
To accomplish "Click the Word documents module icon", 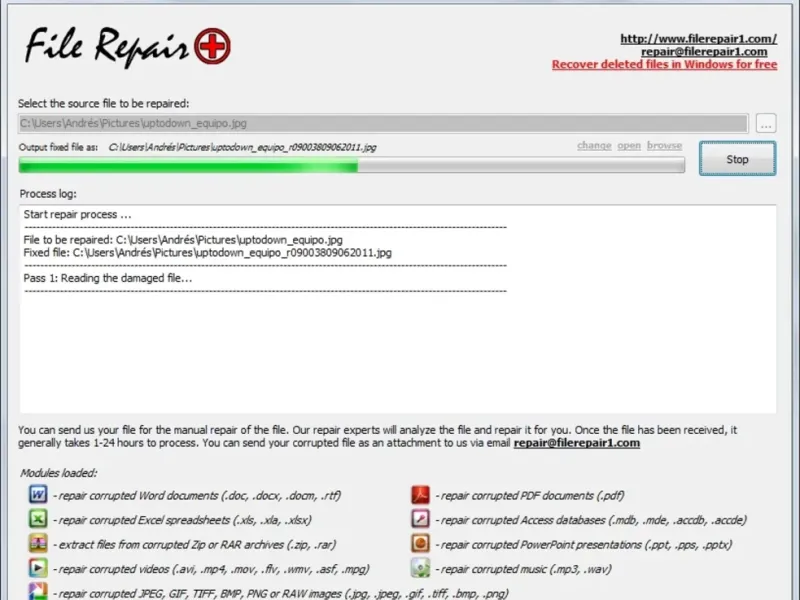I will click(x=38, y=494).
